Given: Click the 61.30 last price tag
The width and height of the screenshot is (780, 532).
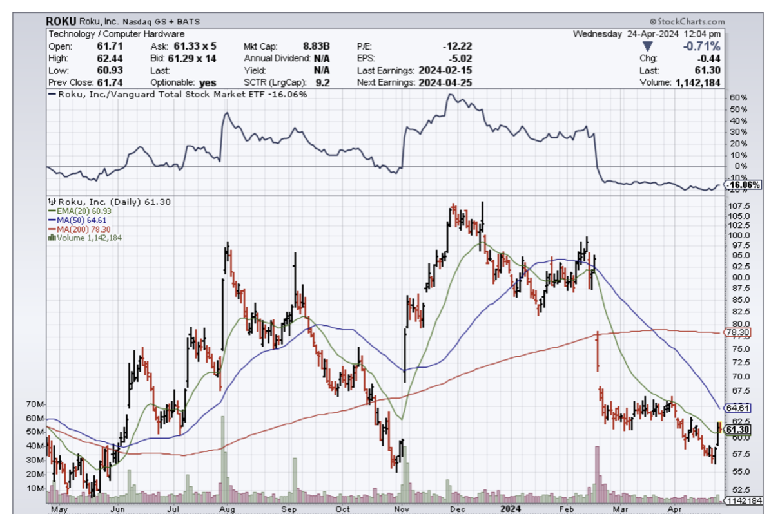Looking at the screenshot, I should 736,430.
